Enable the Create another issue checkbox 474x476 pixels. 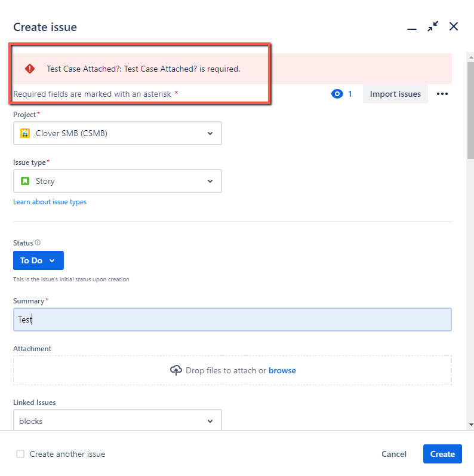tap(20, 454)
